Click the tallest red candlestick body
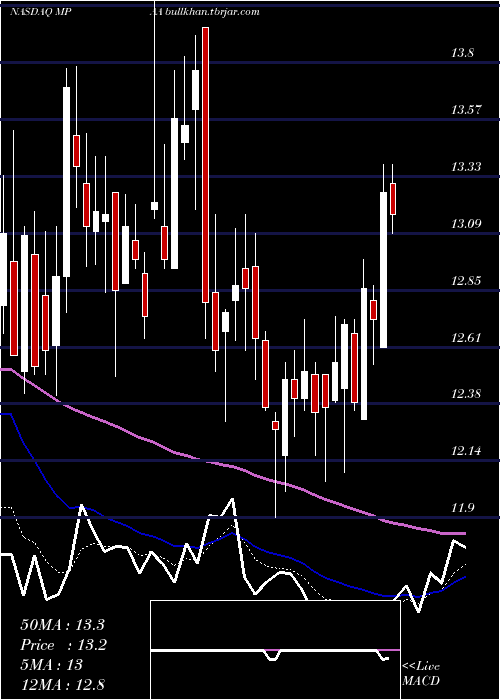 [205, 165]
